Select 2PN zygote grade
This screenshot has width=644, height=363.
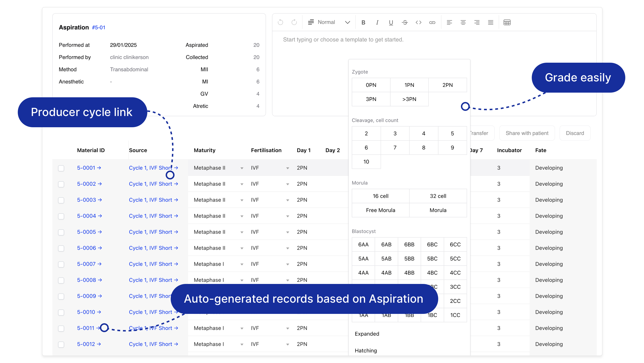click(447, 85)
